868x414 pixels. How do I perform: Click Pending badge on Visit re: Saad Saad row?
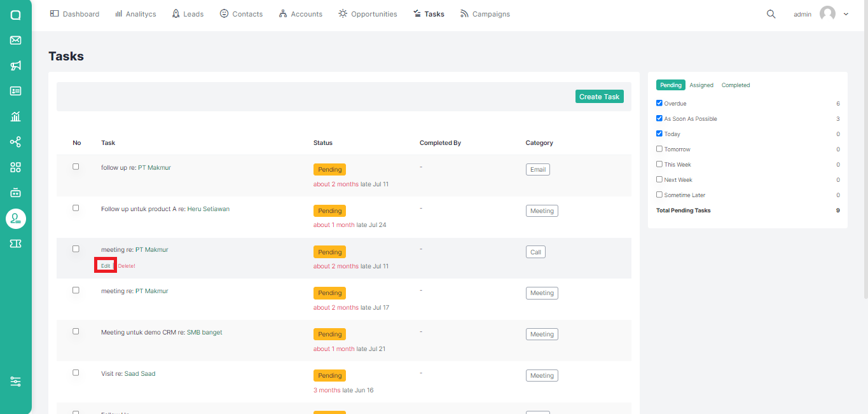329,376
